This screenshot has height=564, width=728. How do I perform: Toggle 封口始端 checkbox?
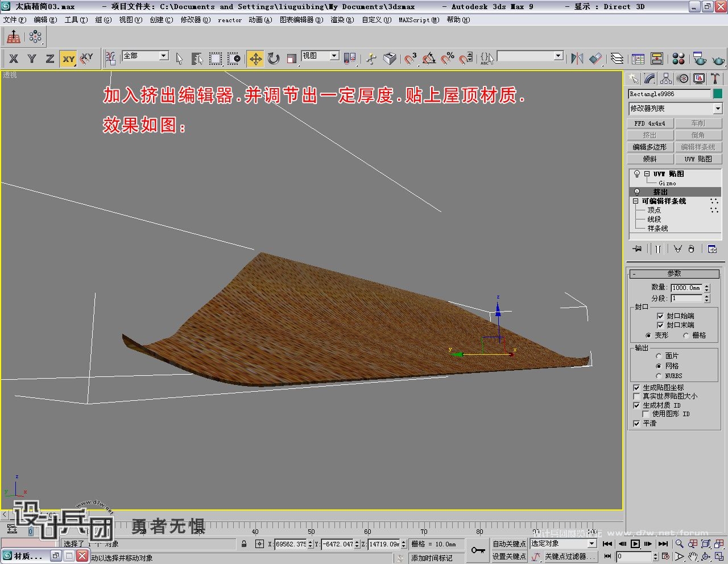pos(660,316)
